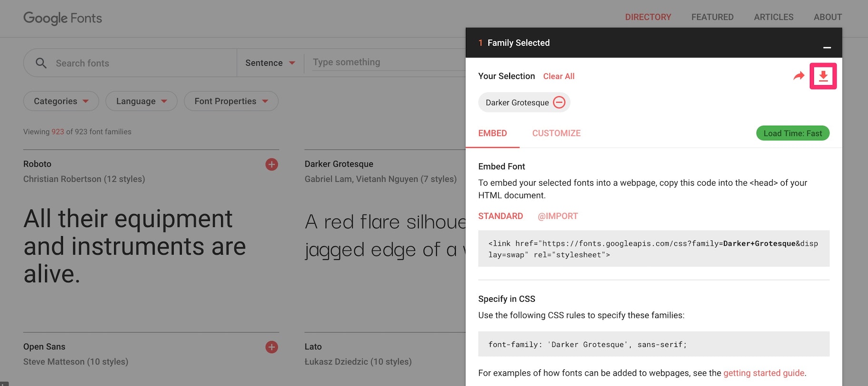
Task: Add Roboto to selection
Action: pyautogui.click(x=272, y=164)
